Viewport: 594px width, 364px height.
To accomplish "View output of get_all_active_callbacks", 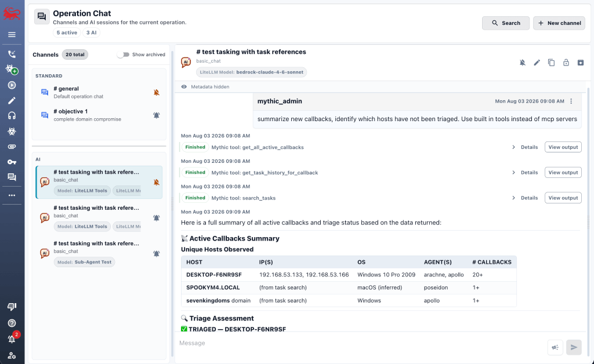I will 563,147.
